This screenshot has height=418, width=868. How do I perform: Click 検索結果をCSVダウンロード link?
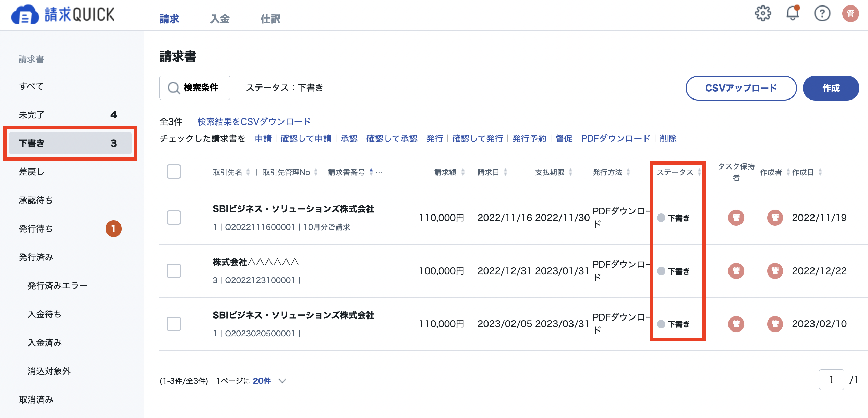254,121
